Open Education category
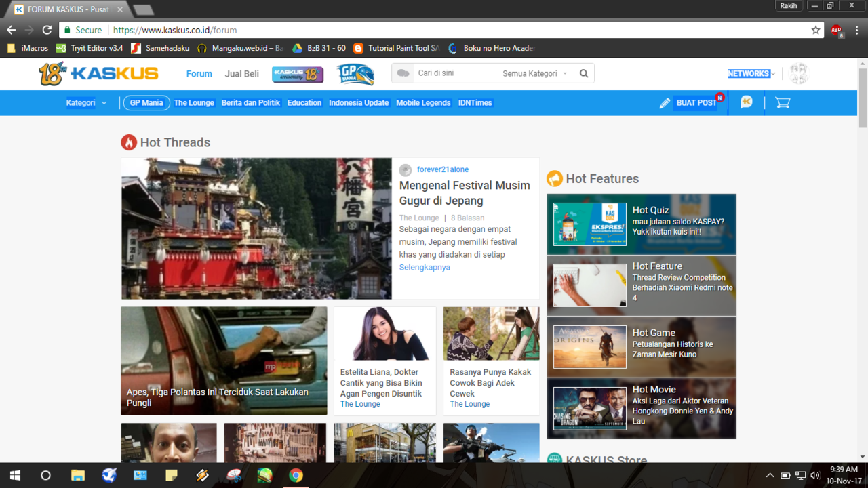 coord(304,103)
